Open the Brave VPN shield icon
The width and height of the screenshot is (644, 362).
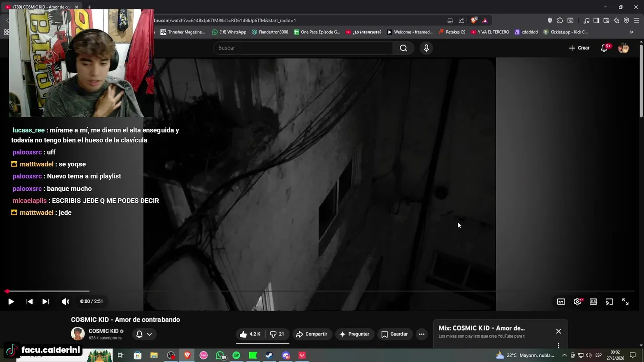click(626, 21)
